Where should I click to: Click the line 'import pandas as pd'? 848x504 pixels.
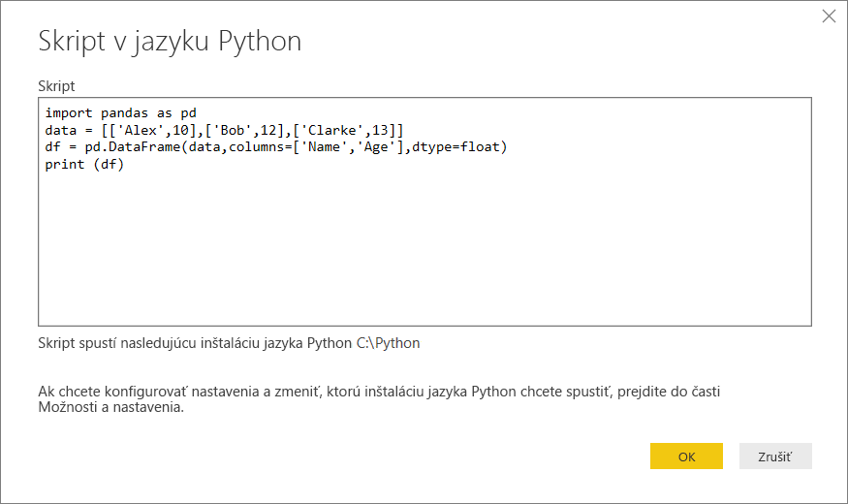point(120,113)
